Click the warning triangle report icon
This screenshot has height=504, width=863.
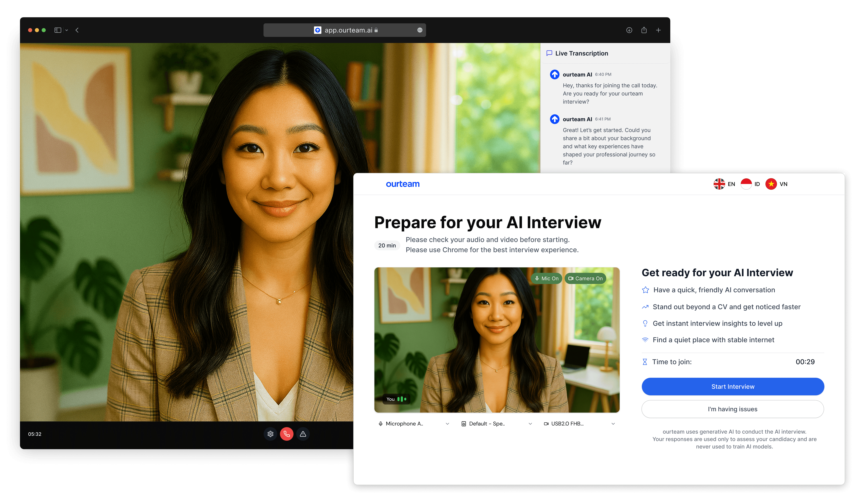(303, 434)
